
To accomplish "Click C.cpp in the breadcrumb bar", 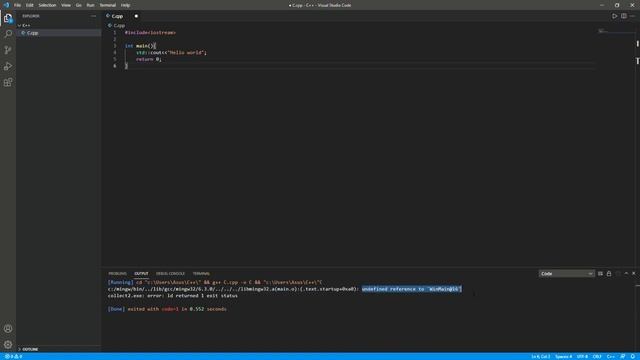I will [119, 25].
